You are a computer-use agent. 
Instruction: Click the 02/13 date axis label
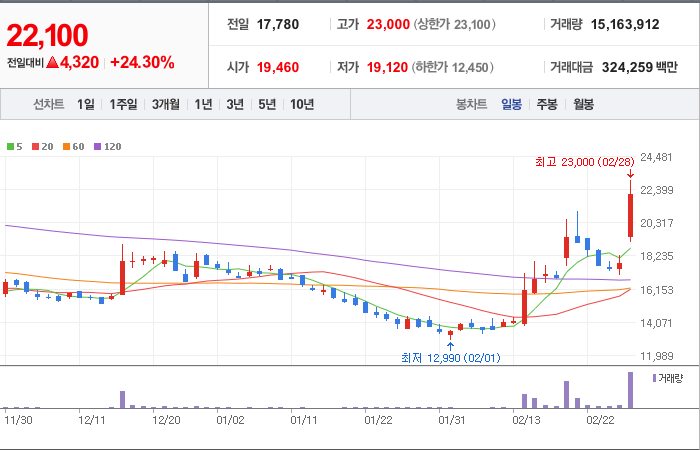[x=525, y=420]
